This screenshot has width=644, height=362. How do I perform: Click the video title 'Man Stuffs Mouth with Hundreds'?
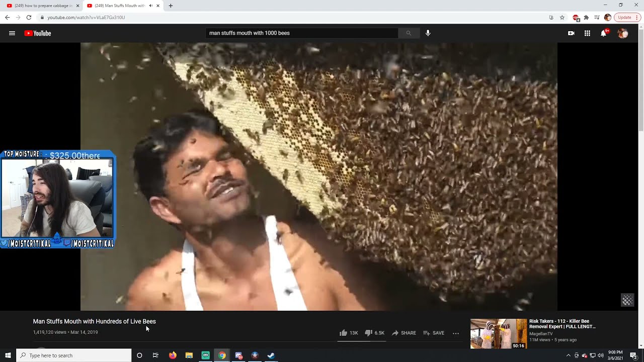coord(95,321)
